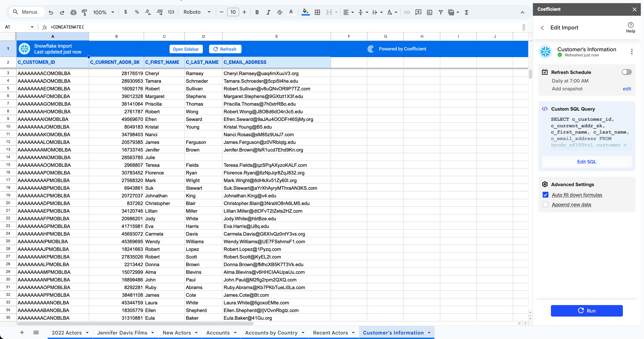Enable the Refresh Schedule toggle
The image size is (644, 339).
(x=626, y=72)
